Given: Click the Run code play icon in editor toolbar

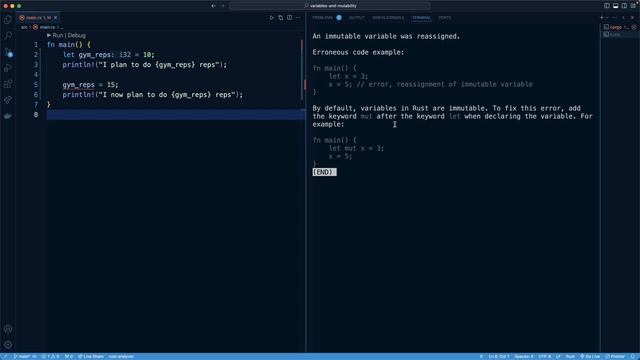Looking at the screenshot, I should tap(271, 18).
